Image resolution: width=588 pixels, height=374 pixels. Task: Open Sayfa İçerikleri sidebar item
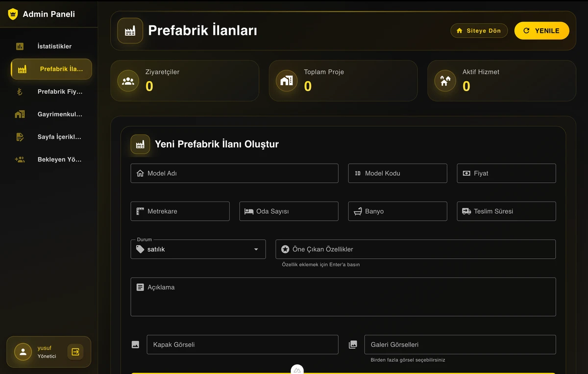(59, 137)
